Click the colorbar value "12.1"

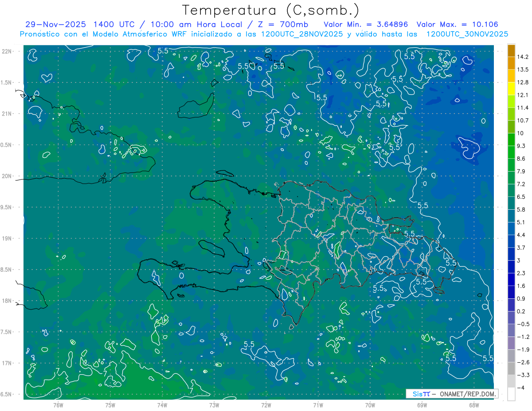523,95
